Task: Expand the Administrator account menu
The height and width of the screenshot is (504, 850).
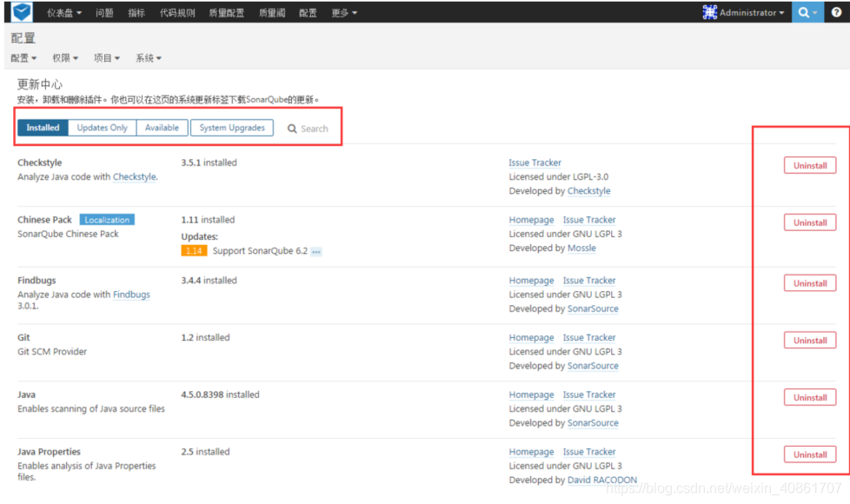Action: pyautogui.click(x=751, y=13)
